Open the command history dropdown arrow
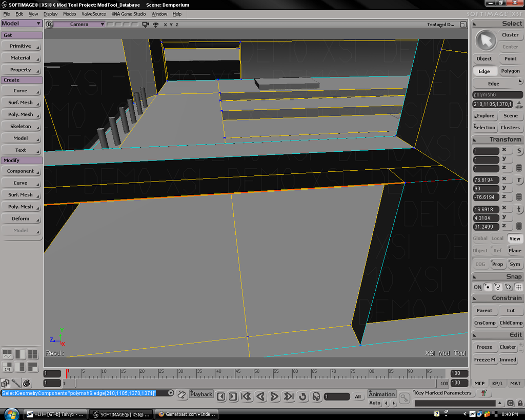Viewport: 525px width, 420px height. 171,393
